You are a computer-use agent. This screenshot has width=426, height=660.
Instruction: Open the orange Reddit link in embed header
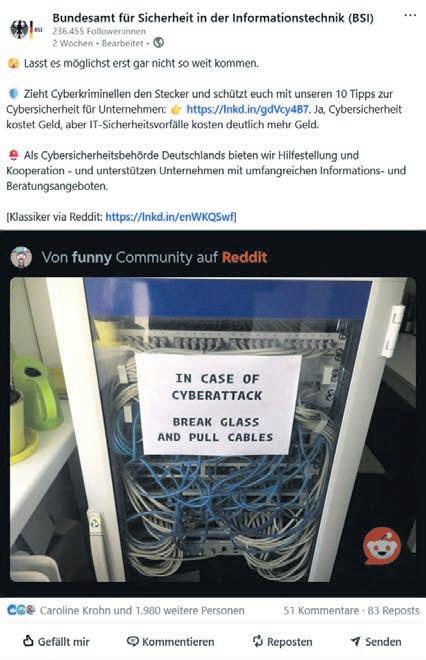pos(245,257)
